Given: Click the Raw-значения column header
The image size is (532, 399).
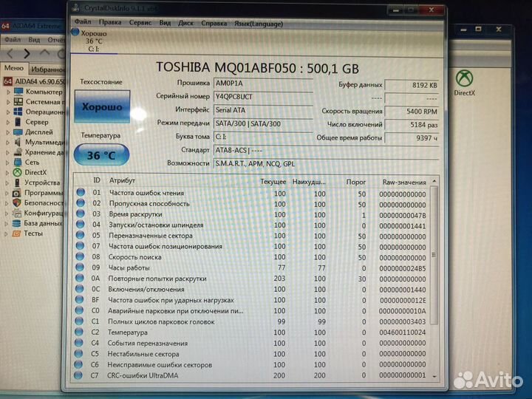Looking at the screenshot, I should click(x=403, y=182).
